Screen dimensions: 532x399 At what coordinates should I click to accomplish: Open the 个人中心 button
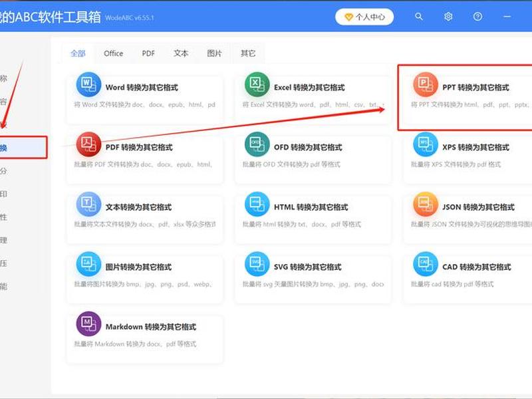364,17
